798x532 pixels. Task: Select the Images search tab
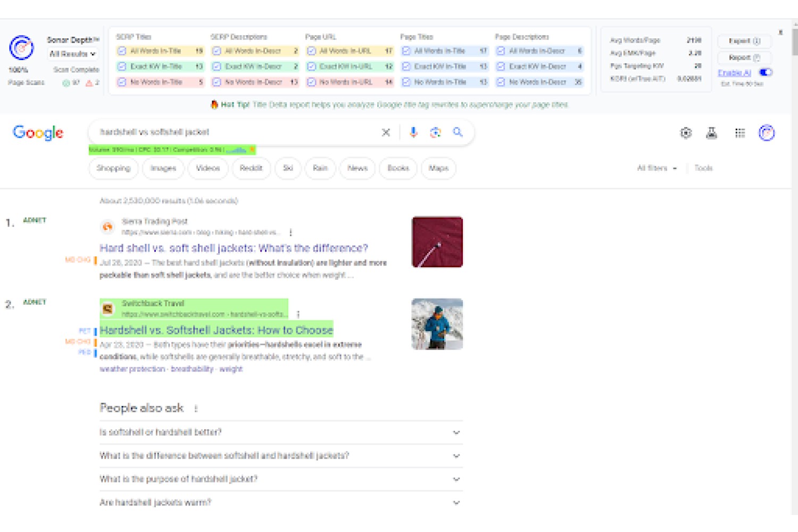(x=163, y=168)
